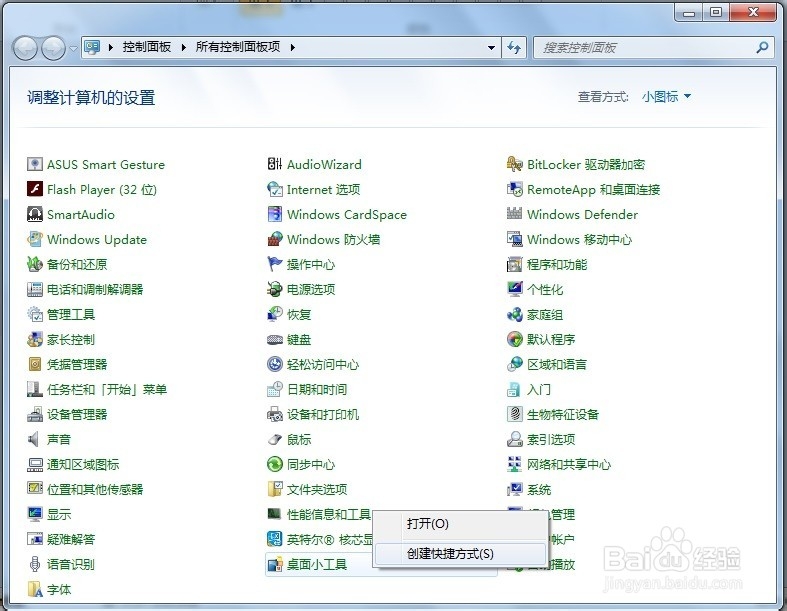Click the 鼠标 mouse icon
787x611 pixels.
pos(275,439)
